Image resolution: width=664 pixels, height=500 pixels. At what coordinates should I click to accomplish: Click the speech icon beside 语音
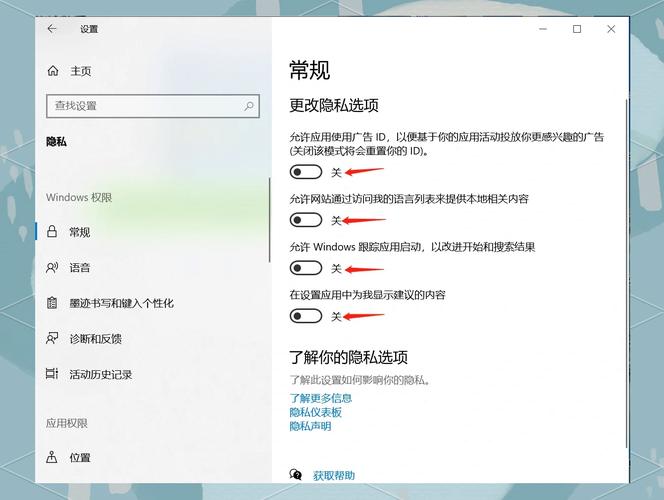pos(52,267)
